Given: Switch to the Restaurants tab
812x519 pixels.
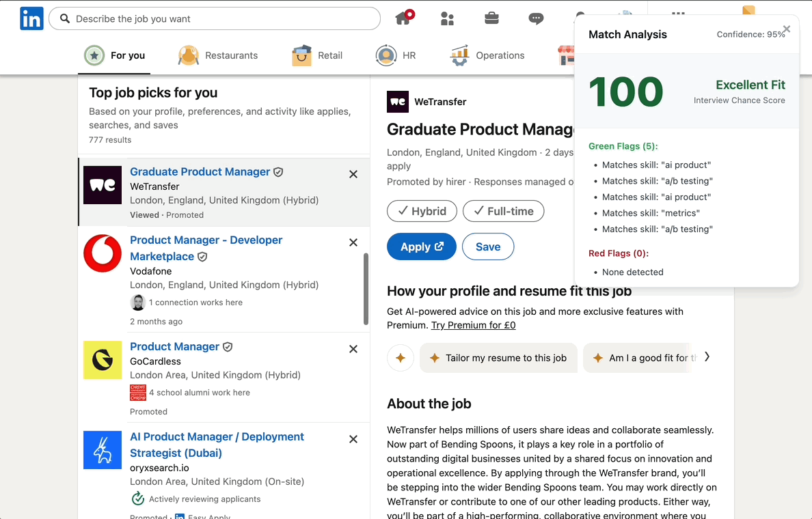Looking at the screenshot, I should click(x=217, y=55).
